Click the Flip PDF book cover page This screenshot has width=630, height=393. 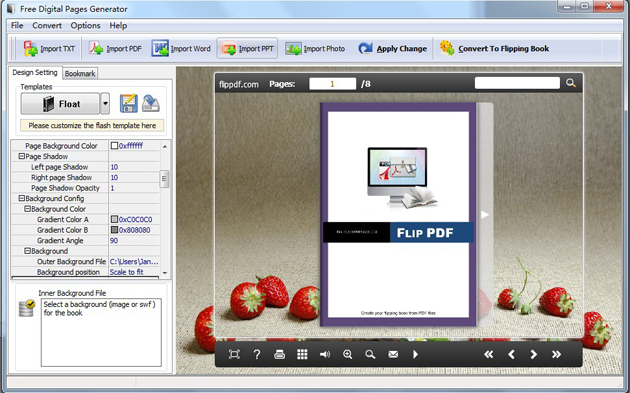click(398, 214)
